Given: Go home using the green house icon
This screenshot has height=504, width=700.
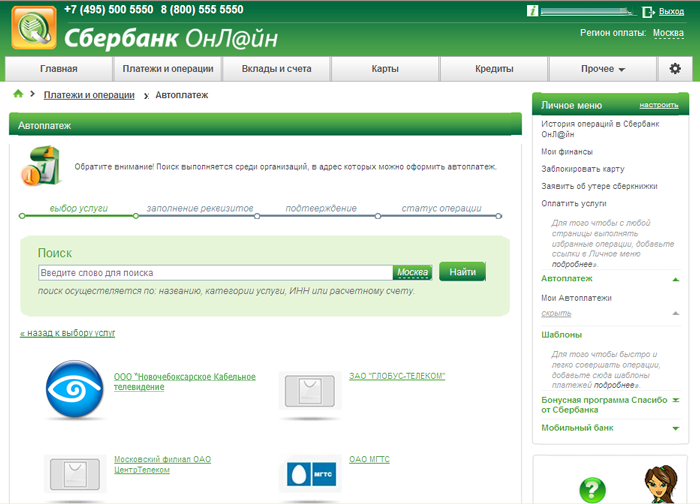Looking at the screenshot, I should 18,94.
